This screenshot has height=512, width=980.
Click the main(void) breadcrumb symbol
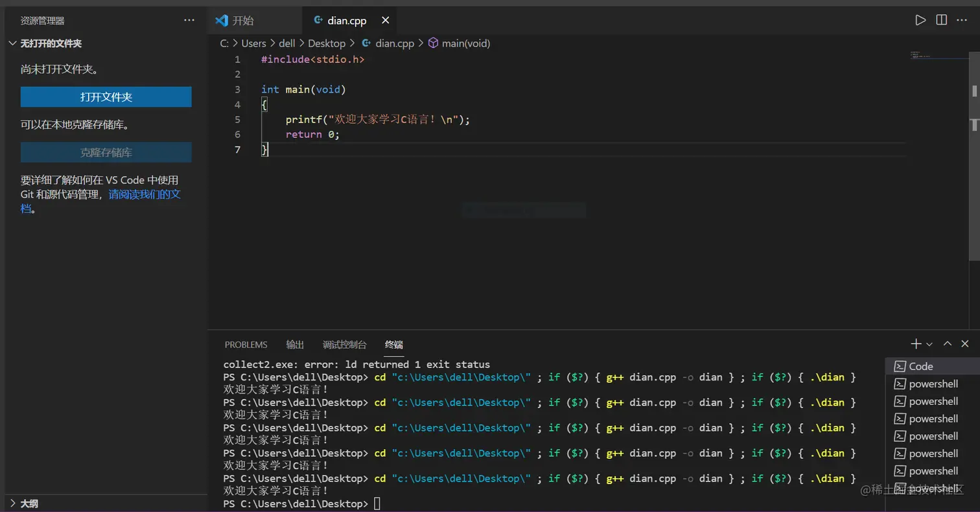[x=465, y=43]
